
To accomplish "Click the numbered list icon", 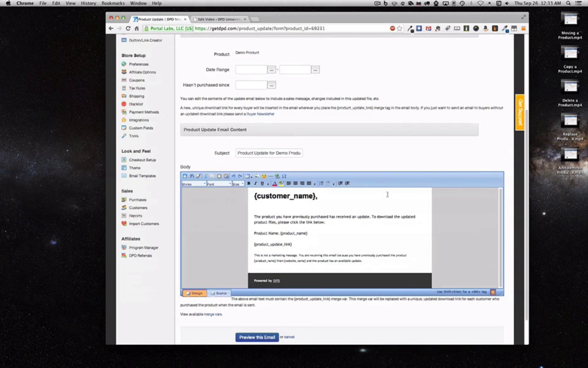I will coord(321,183).
